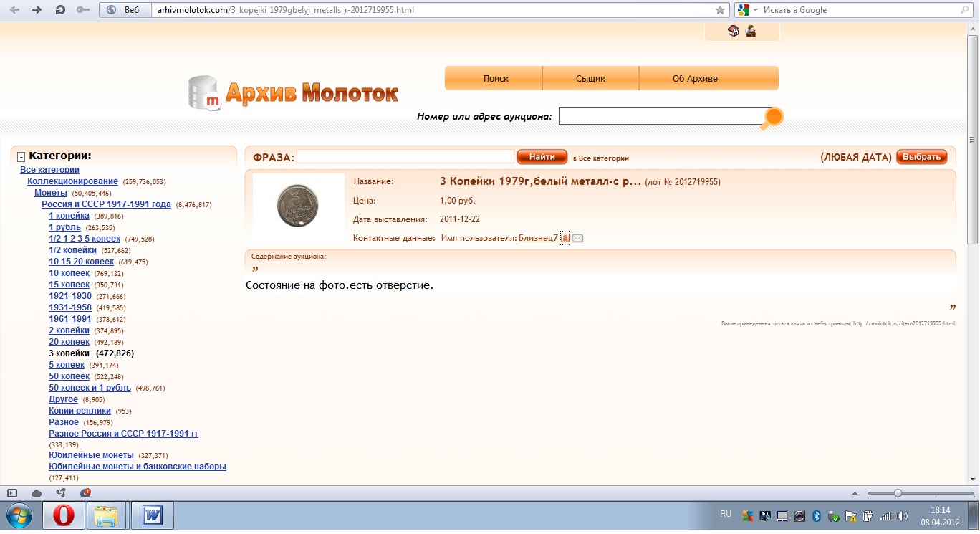Click the Выбрать date button
The width and height of the screenshot is (980, 534).
click(921, 157)
